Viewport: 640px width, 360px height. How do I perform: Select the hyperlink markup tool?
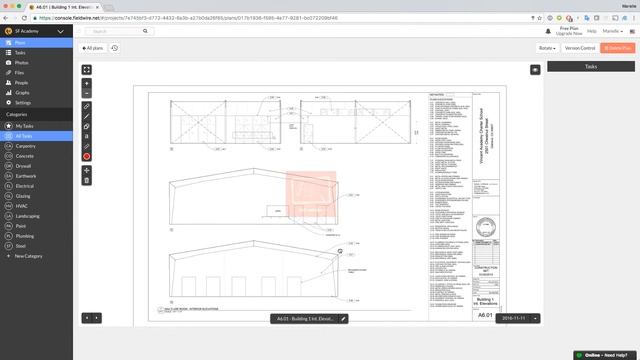pyautogui.click(x=87, y=107)
